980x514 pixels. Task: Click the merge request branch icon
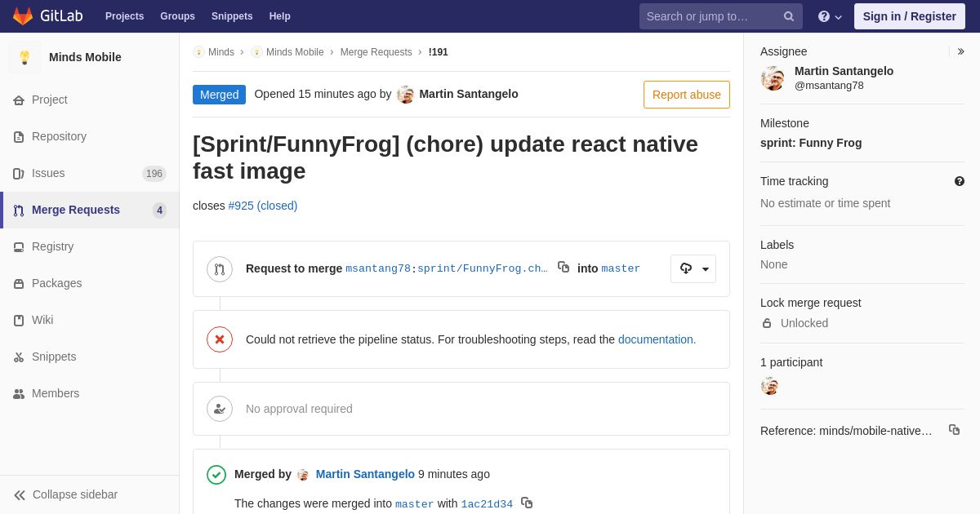pyautogui.click(x=220, y=269)
